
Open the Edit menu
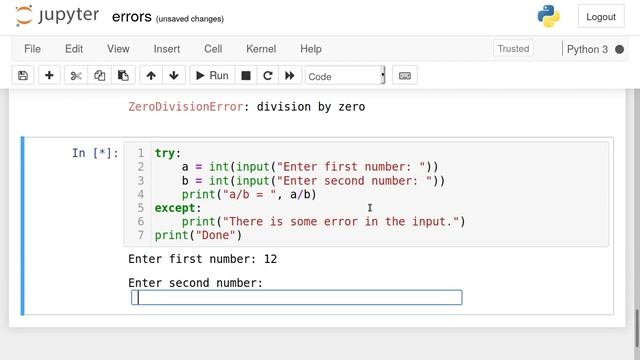[74, 49]
